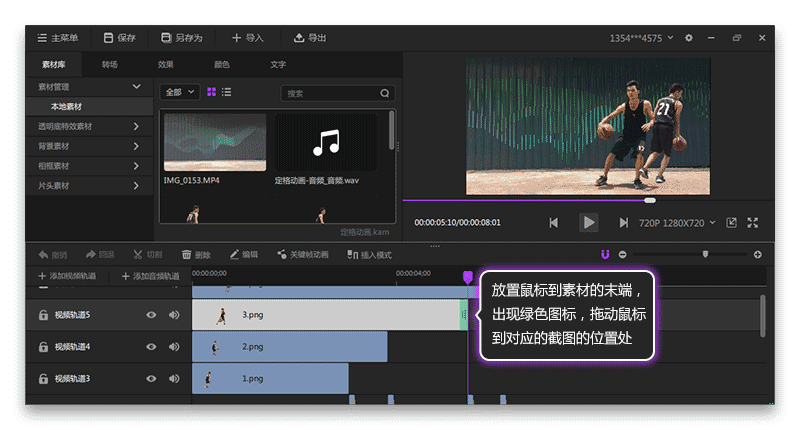Click 添加音频轨道 add audio track
Screen dimensions: 800x430
point(151,276)
